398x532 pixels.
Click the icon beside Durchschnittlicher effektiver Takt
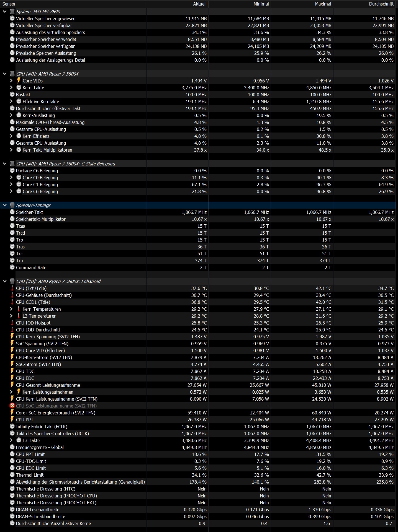click(x=12, y=108)
